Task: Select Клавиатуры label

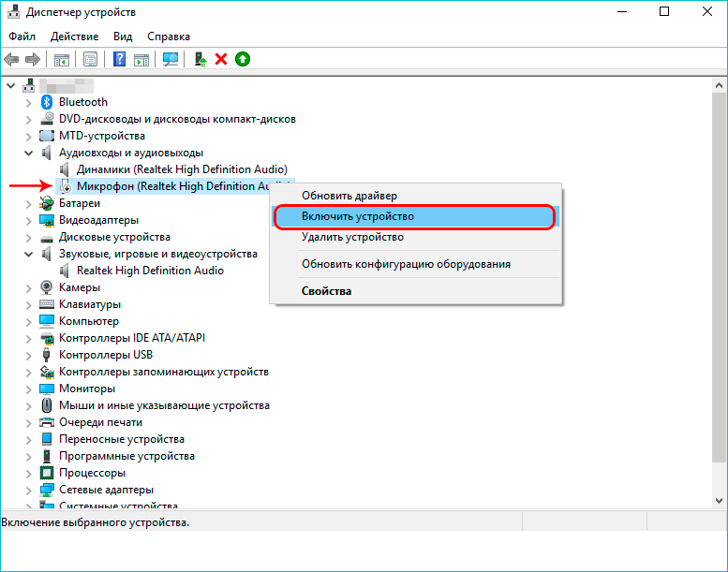Action: click(x=90, y=304)
